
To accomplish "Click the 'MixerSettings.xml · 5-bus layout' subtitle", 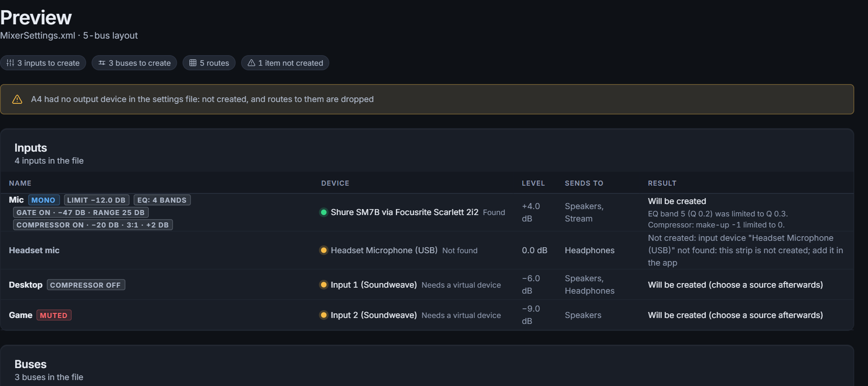I will tap(69, 35).
